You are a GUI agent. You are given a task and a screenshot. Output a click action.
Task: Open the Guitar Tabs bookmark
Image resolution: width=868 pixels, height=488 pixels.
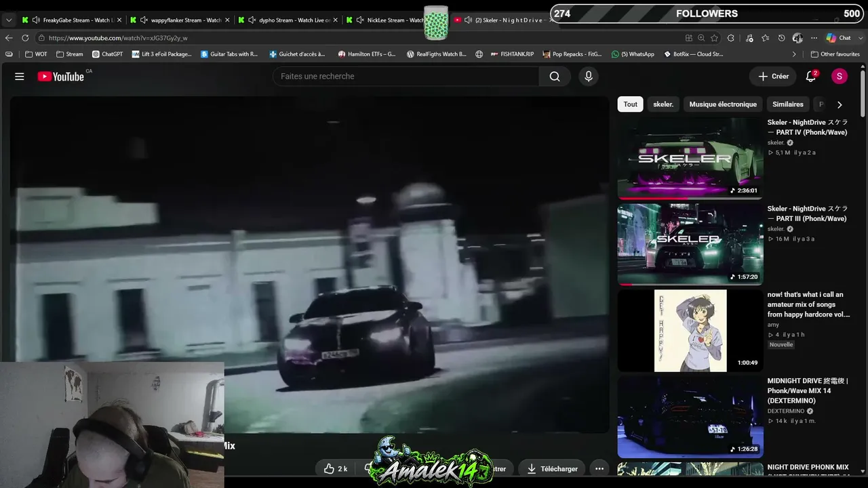pyautogui.click(x=229, y=54)
